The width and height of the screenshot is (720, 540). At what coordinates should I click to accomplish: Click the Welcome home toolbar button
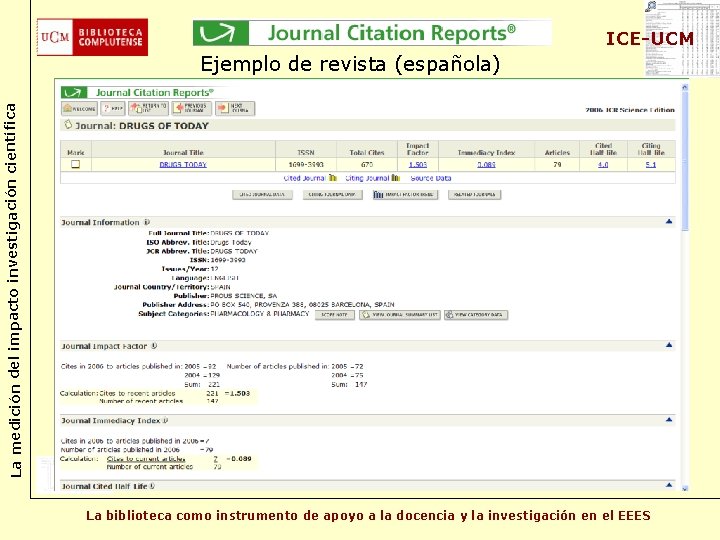pyautogui.click(x=79, y=108)
